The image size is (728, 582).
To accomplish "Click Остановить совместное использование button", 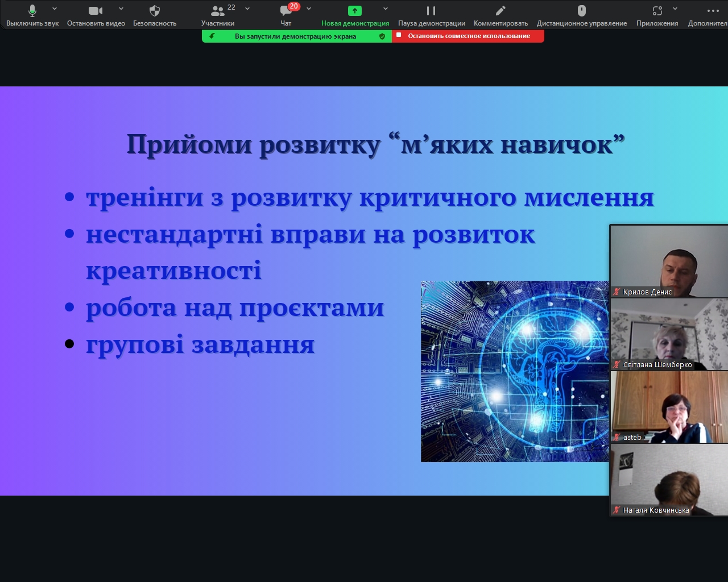I will coord(468,36).
